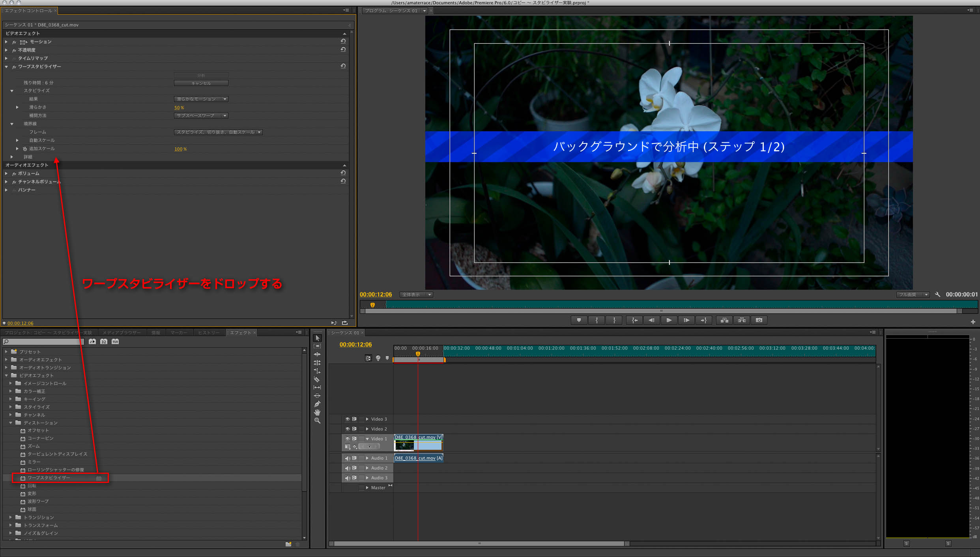Select the Rolling Edit tool
The height and width of the screenshot is (557, 980).
tap(317, 363)
